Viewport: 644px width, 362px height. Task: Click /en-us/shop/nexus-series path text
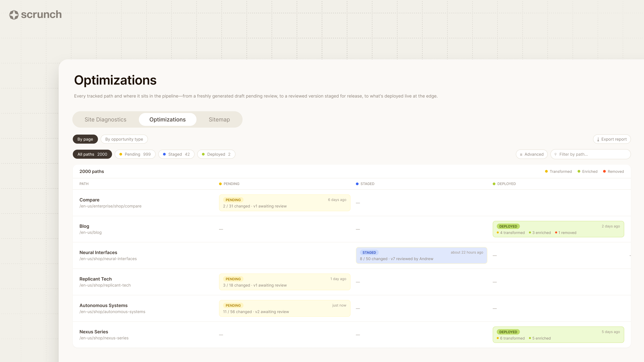104,338
